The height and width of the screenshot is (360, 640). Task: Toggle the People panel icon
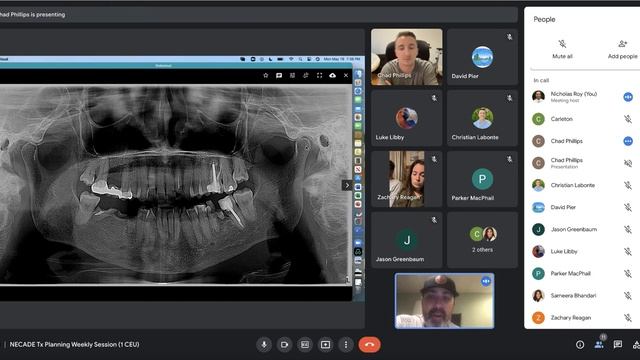599,345
